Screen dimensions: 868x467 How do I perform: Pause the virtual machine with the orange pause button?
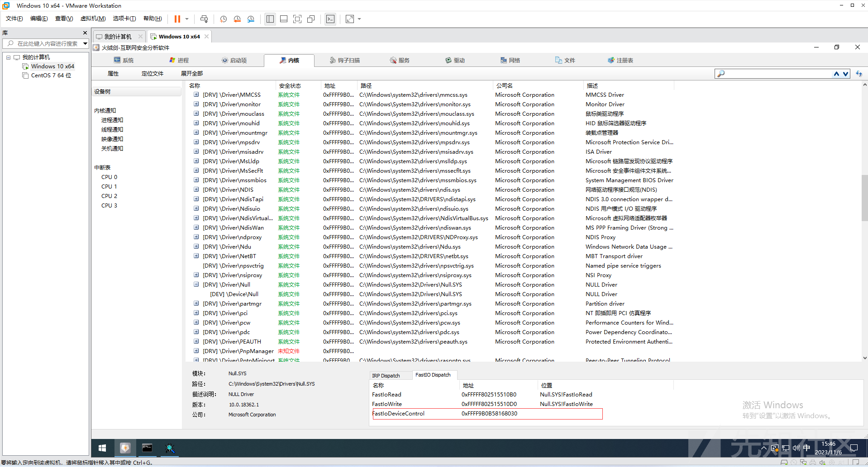(177, 19)
